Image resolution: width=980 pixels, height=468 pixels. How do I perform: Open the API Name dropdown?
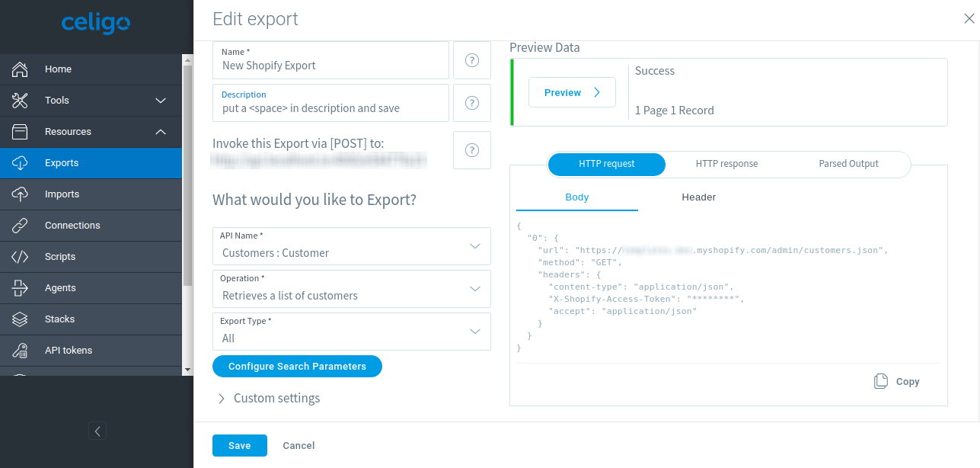tap(352, 246)
